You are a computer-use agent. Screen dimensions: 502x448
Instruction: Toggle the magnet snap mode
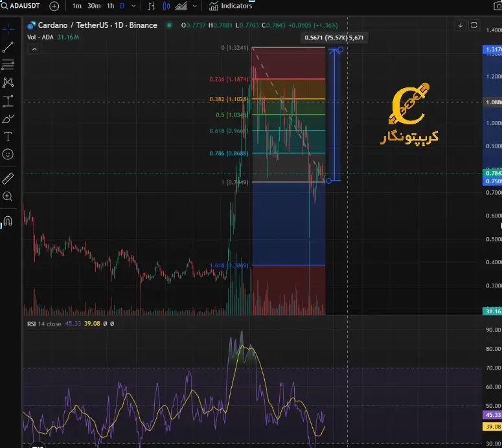[8, 220]
